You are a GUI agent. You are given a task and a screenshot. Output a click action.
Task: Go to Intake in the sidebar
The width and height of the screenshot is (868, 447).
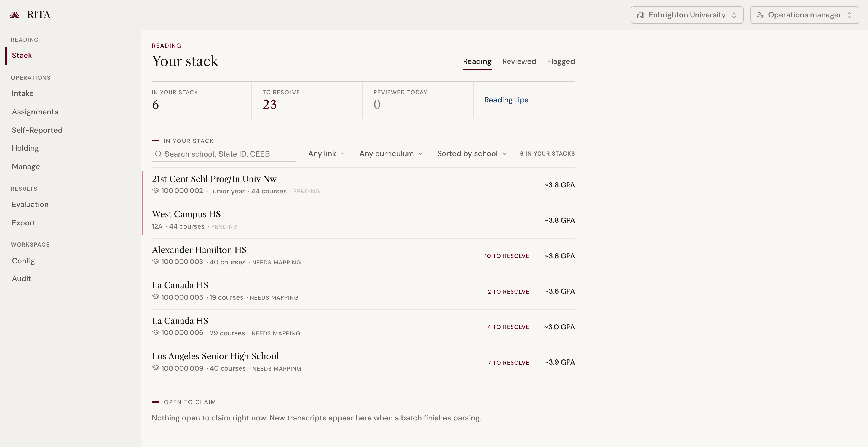pos(23,93)
